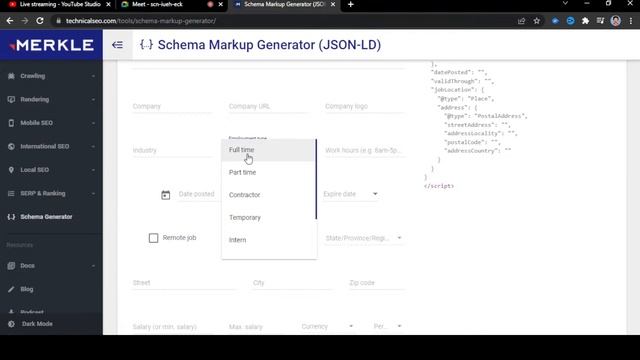Click the Rendering sidebar icon

11,100
